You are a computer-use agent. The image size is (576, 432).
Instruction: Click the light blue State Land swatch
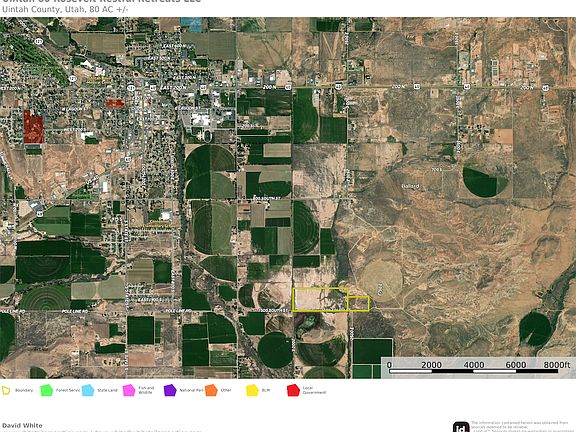tap(88, 390)
